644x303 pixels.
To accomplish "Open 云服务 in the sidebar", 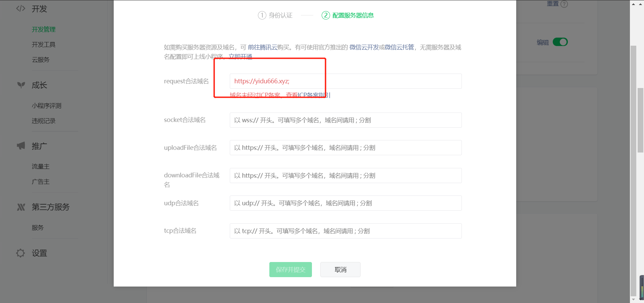I will point(41,60).
